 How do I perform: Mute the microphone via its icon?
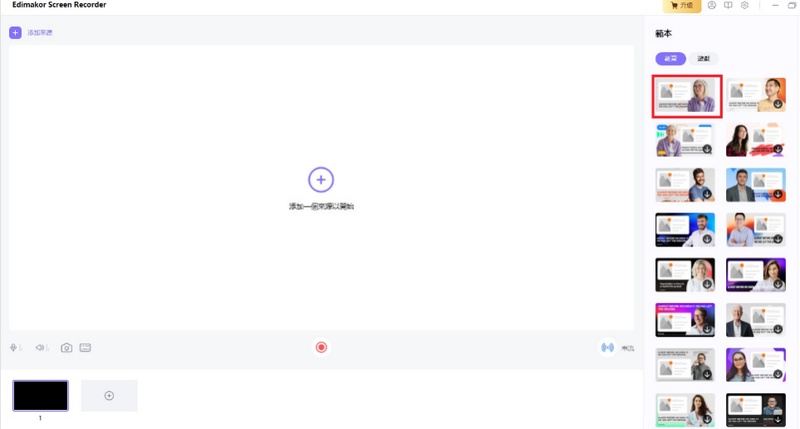[x=14, y=347]
